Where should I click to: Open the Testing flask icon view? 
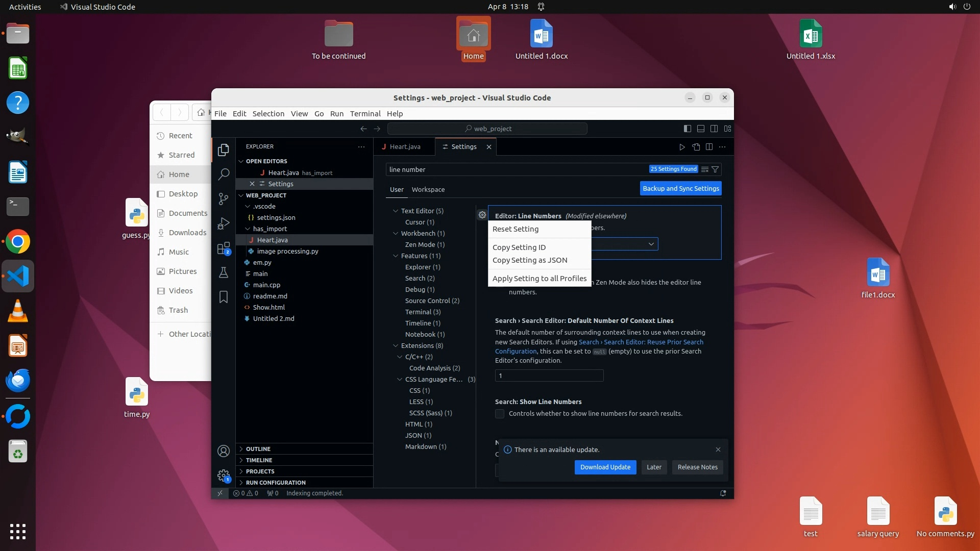point(223,272)
